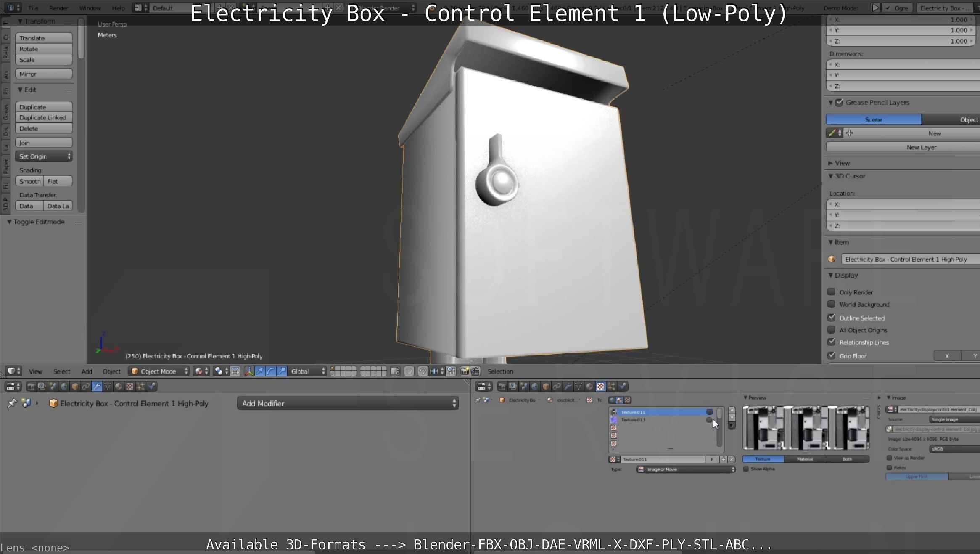The image size is (980, 554).
Task: Click the proportional editing circle icon
Action: (409, 371)
